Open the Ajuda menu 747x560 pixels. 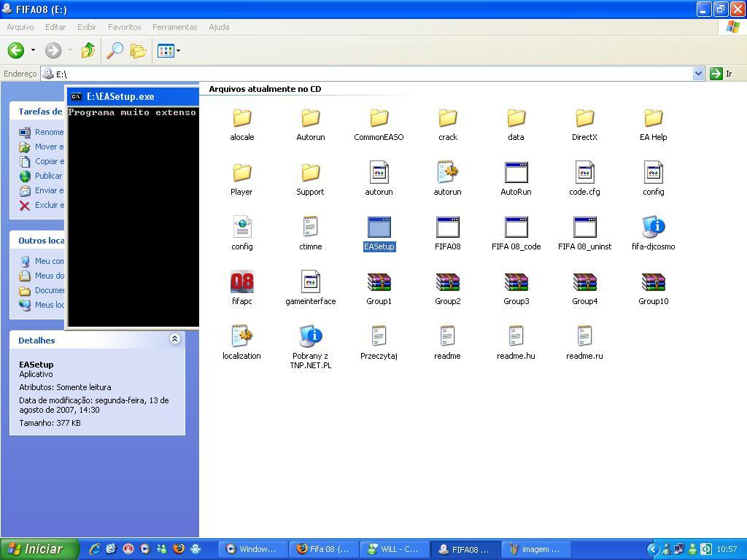(x=219, y=27)
